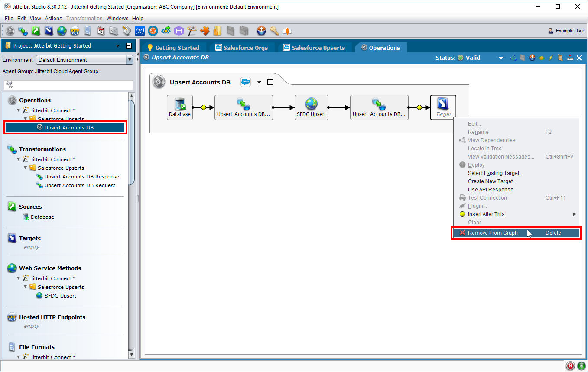
Task: Click the scroll operation log icon
Action: click(561, 58)
